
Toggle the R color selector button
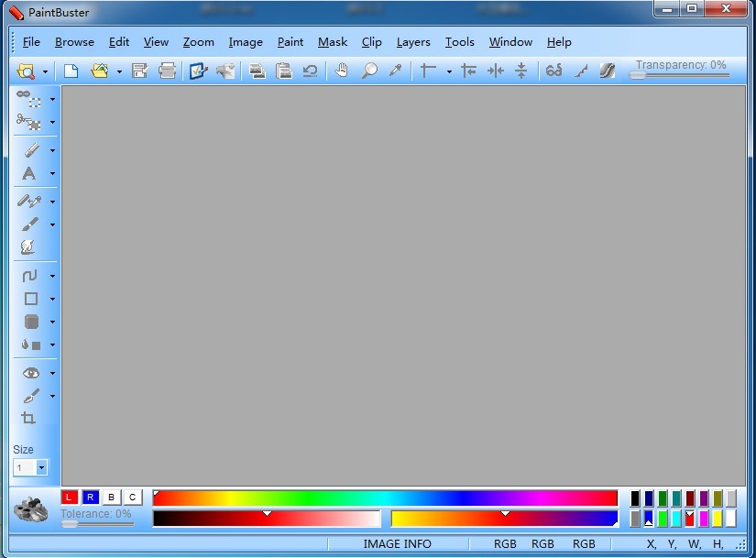tap(91, 498)
